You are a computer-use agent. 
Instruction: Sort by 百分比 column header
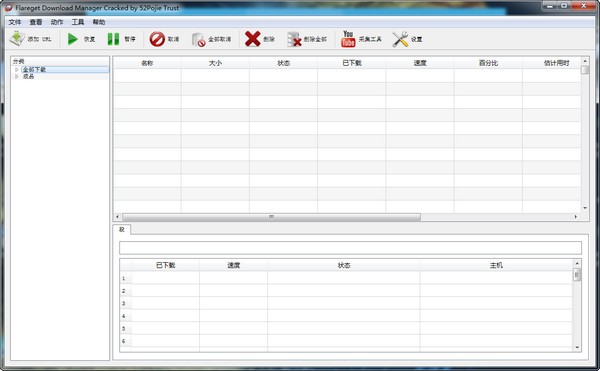tap(488, 63)
